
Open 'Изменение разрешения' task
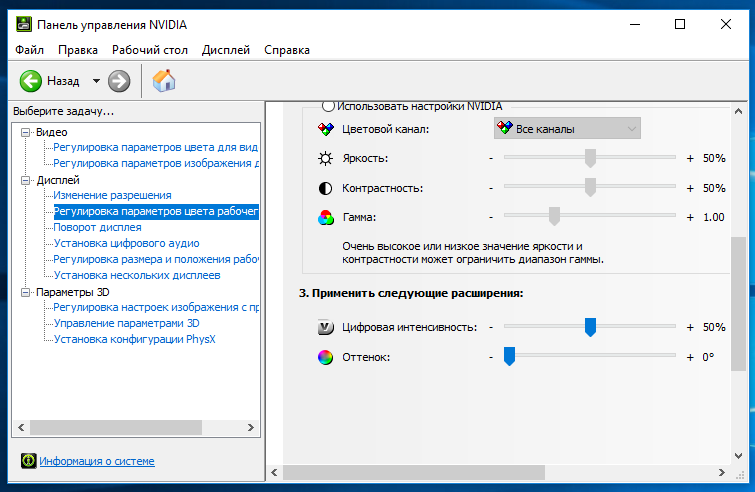pos(112,195)
